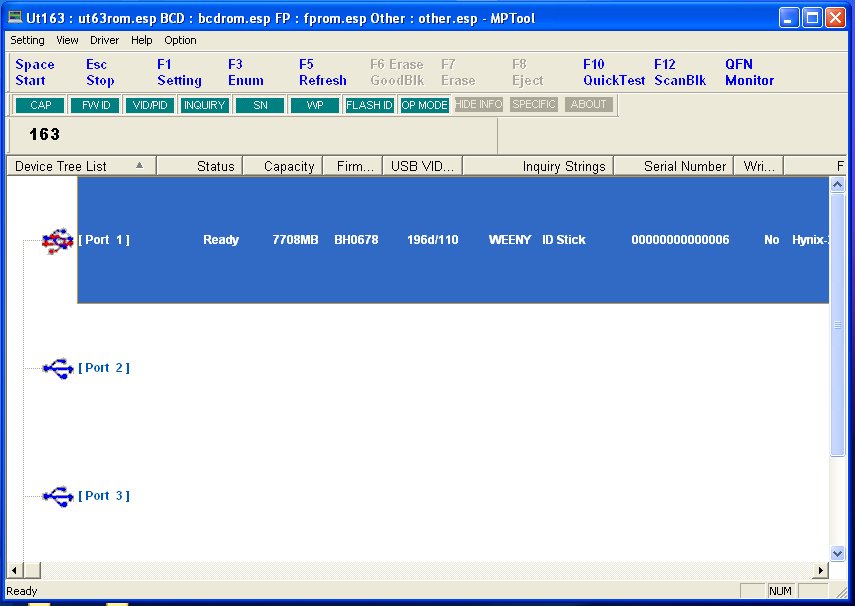Screen dimensions: 855x606
Task: Click the horizontal scrollbar left arrow
Action: (x=14, y=571)
